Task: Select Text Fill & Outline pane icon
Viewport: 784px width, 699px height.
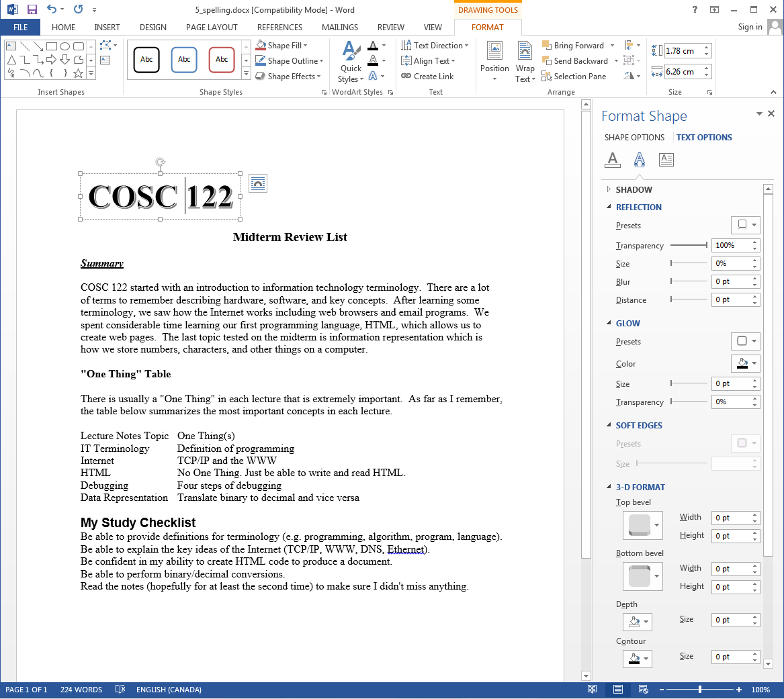Action: click(613, 159)
